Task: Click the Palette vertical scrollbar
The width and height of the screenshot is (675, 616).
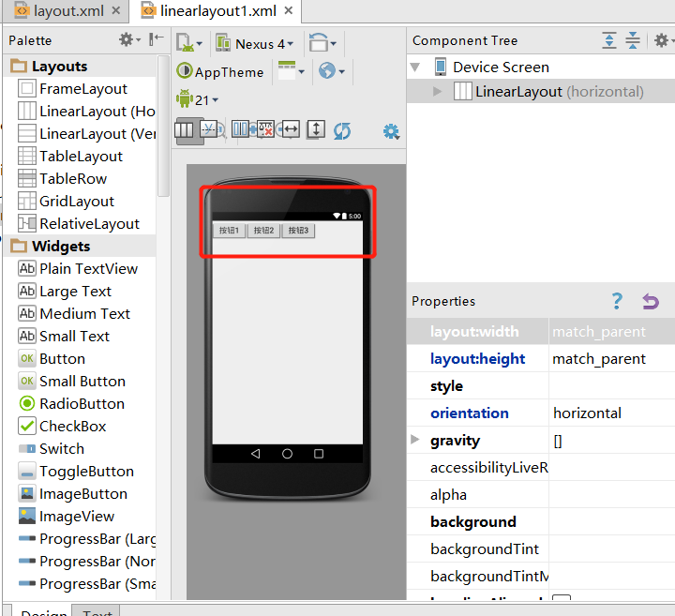Action: (x=163, y=127)
